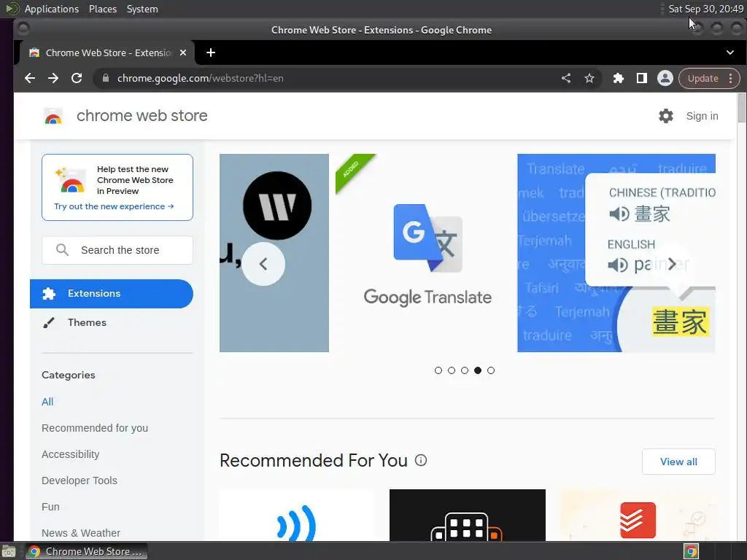Image resolution: width=747 pixels, height=560 pixels.
Task: Choose the News & Weather category
Action: pos(80,533)
